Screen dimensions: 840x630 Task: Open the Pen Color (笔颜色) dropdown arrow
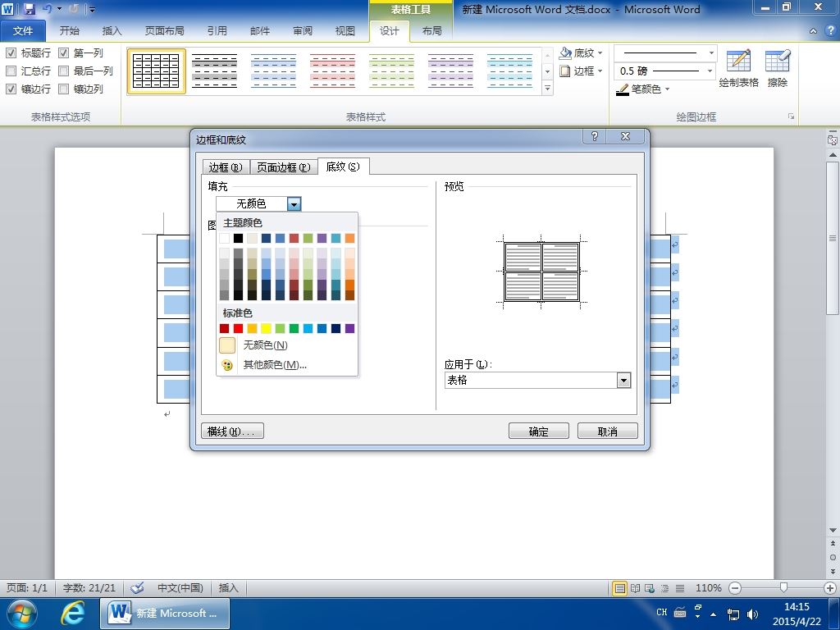click(667, 89)
